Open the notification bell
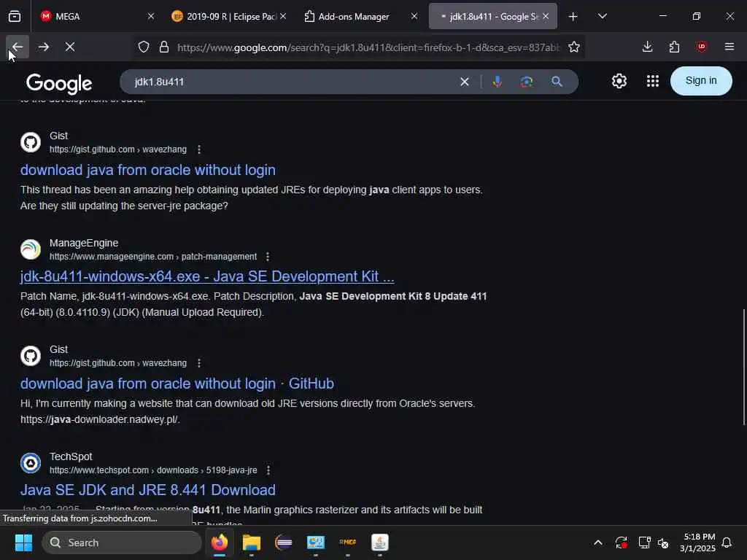The height and width of the screenshot is (560, 747). pos(727,542)
